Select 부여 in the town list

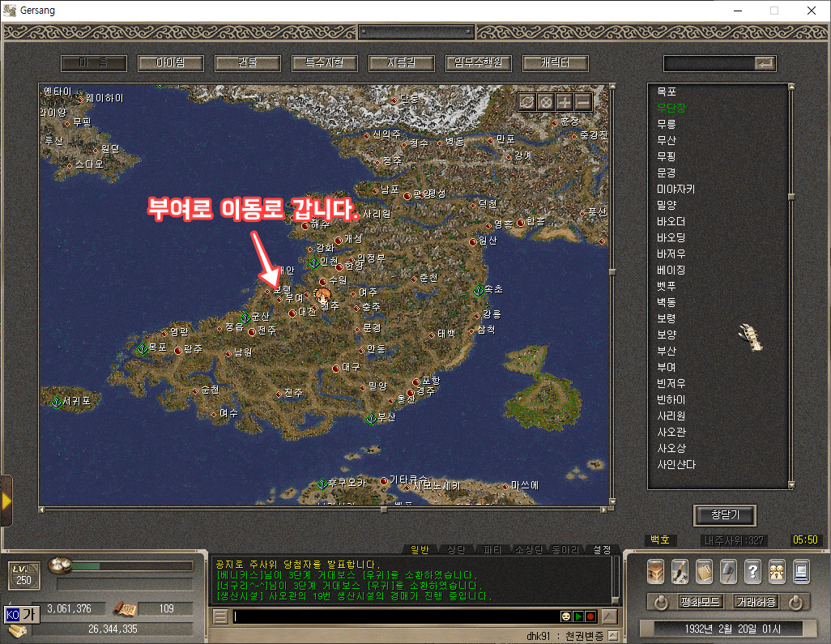click(667, 367)
